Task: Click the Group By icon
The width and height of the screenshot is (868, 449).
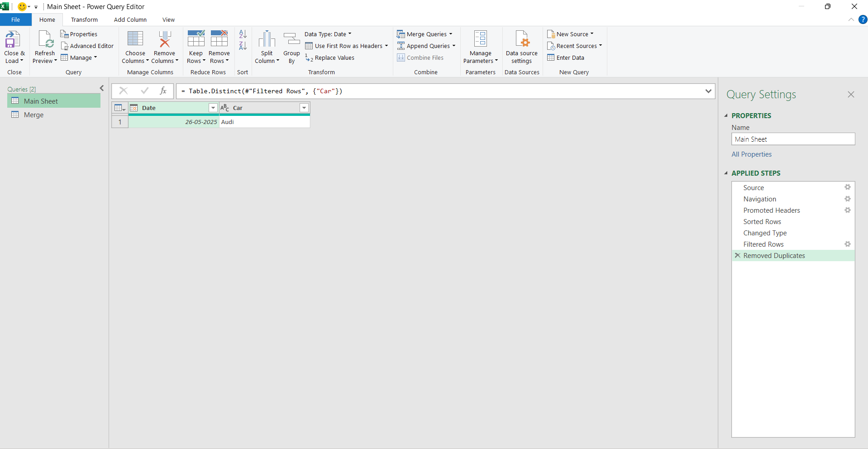Action: [291, 39]
